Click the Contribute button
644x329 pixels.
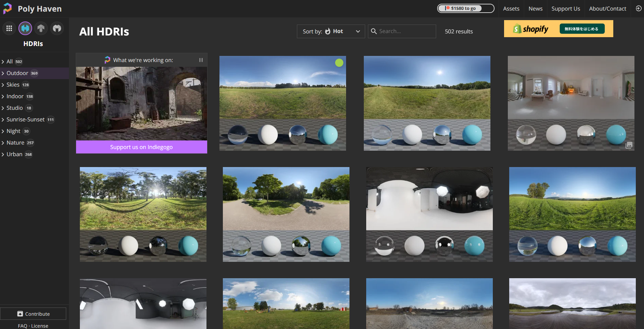pos(33,314)
